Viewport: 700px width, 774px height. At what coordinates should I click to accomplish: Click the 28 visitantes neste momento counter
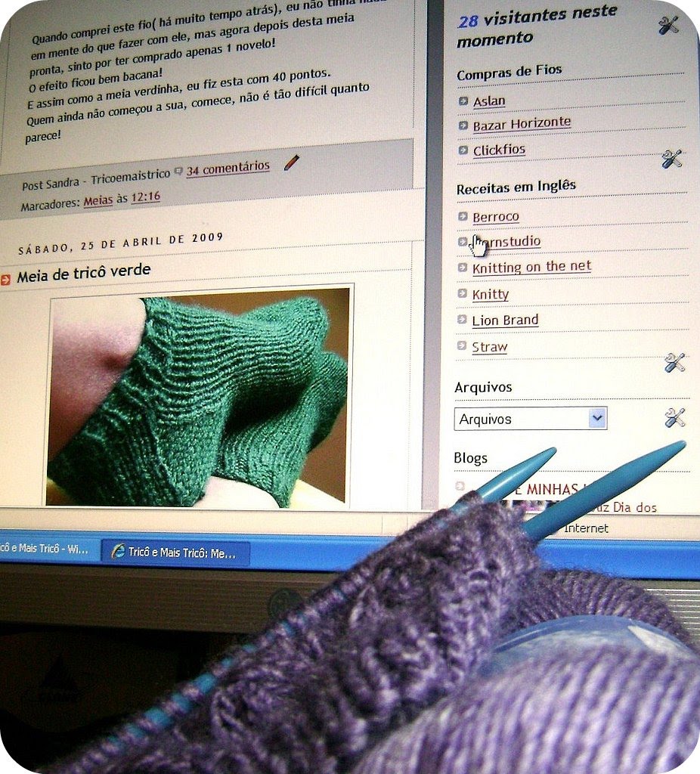pos(537,26)
